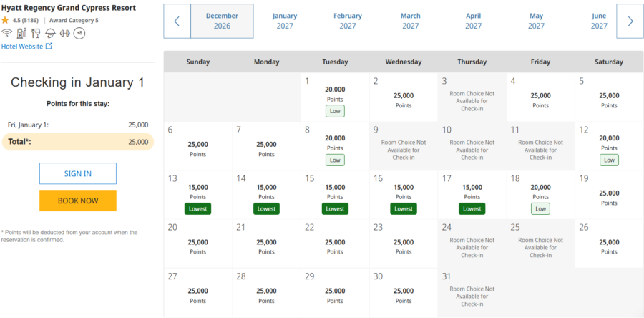
Task: Click unavailable December 25 cell
Action: [540, 244]
